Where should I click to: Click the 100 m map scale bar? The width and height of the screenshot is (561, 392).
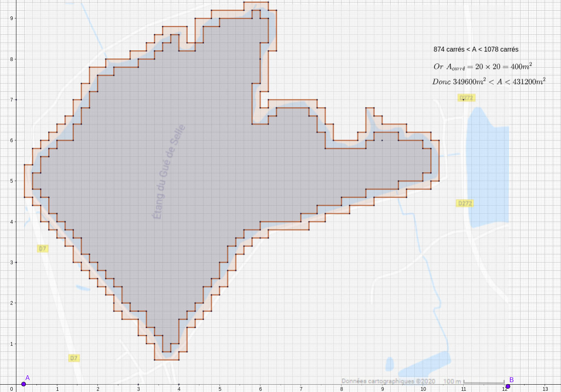click(483, 382)
